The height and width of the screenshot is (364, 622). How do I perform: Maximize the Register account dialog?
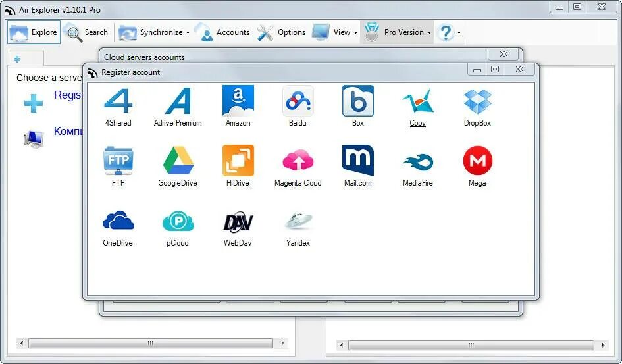click(495, 69)
